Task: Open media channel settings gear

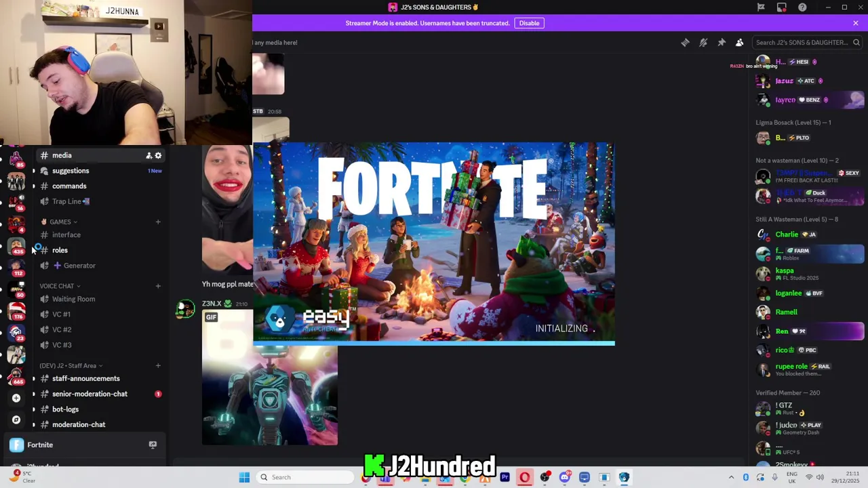Action: pyautogui.click(x=158, y=156)
